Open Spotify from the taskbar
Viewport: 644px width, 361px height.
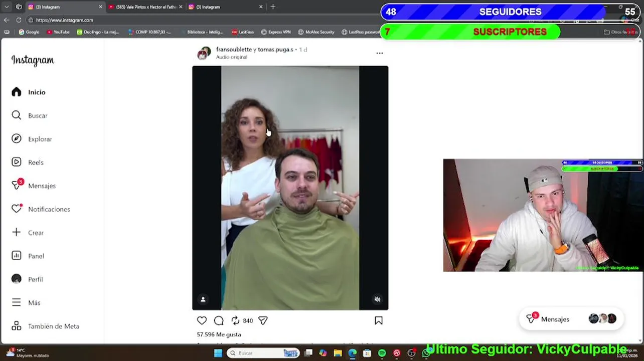click(x=382, y=353)
